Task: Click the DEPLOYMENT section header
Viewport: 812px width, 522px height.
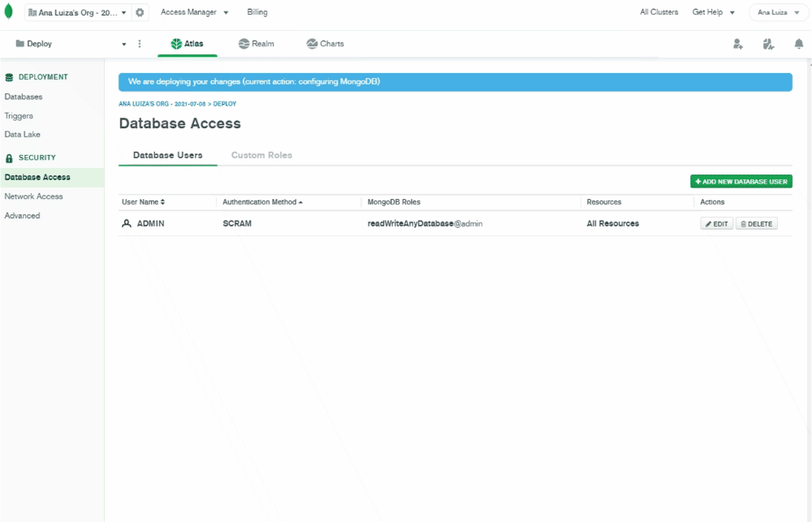Action: tap(43, 77)
